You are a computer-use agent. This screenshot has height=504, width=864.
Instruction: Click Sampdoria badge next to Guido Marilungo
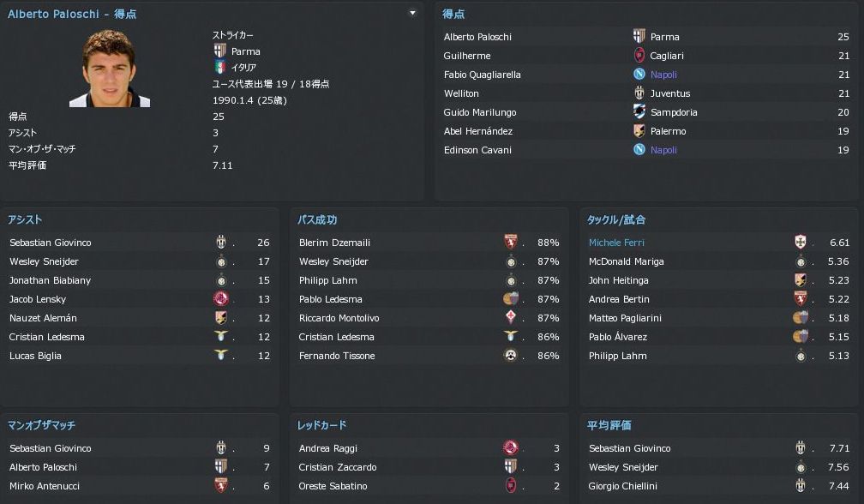[639, 112]
